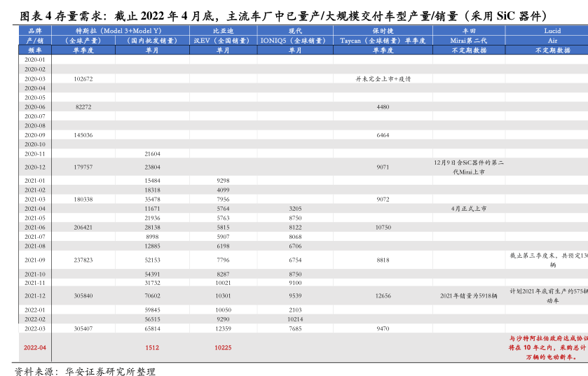
Task: Select the 汉EV (全国销量) subheader
Action: [223, 41]
